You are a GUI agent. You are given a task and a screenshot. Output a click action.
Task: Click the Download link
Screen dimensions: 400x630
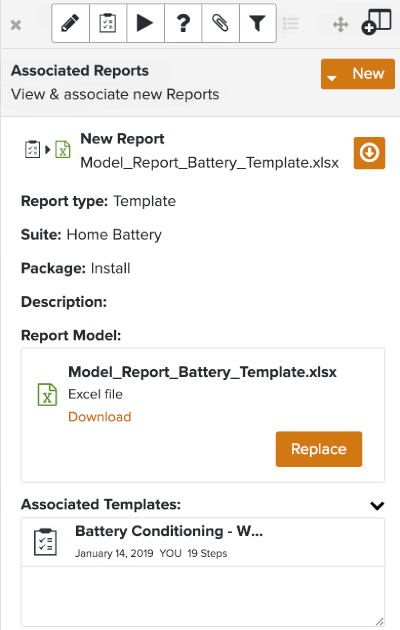click(100, 417)
